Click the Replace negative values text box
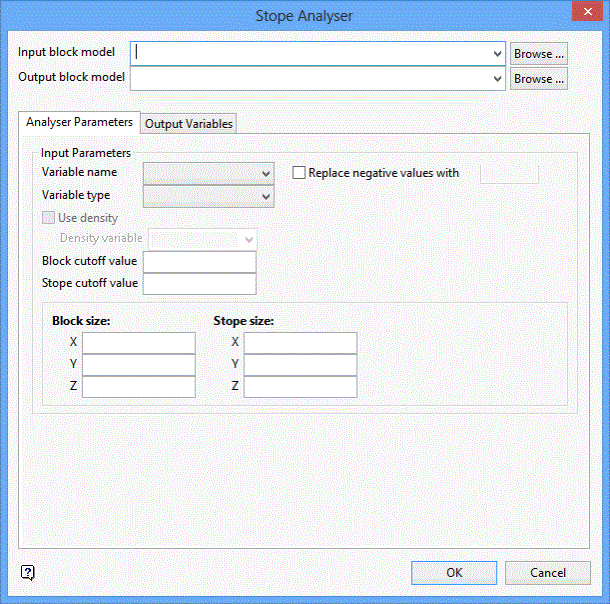Viewport: 610px width, 604px height. pyautogui.click(x=509, y=173)
